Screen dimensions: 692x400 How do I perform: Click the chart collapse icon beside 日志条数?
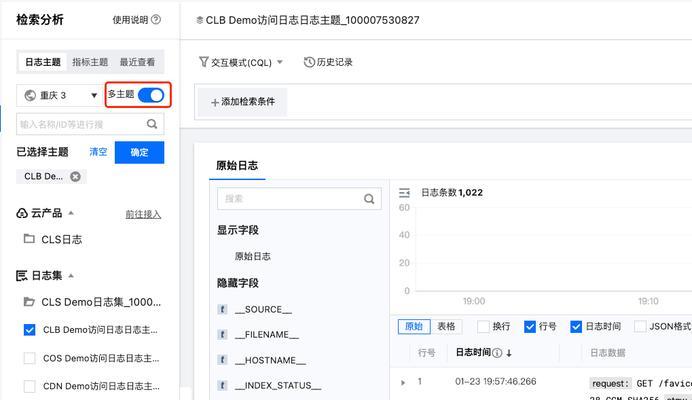pyautogui.click(x=404, y=192)
